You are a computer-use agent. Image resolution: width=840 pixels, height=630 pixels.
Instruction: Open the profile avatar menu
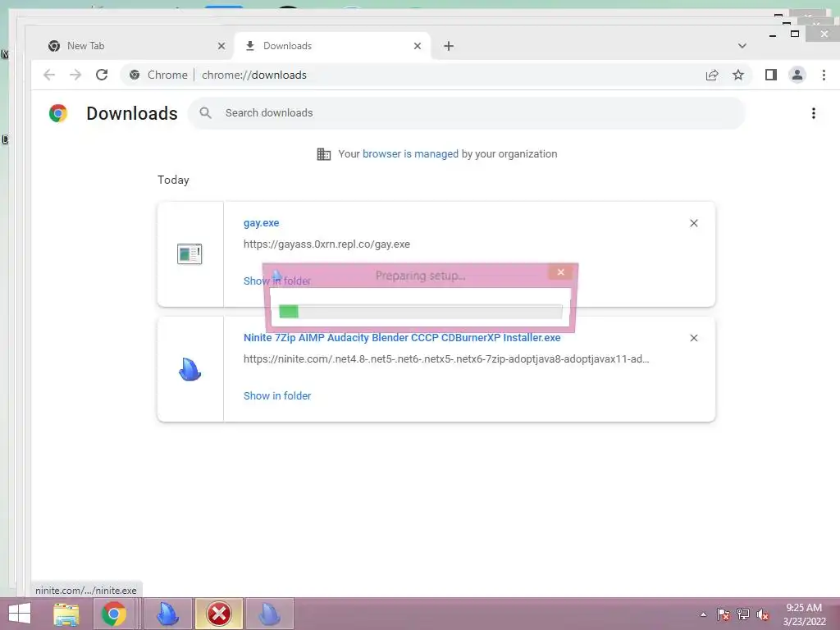tap(797, 75)
